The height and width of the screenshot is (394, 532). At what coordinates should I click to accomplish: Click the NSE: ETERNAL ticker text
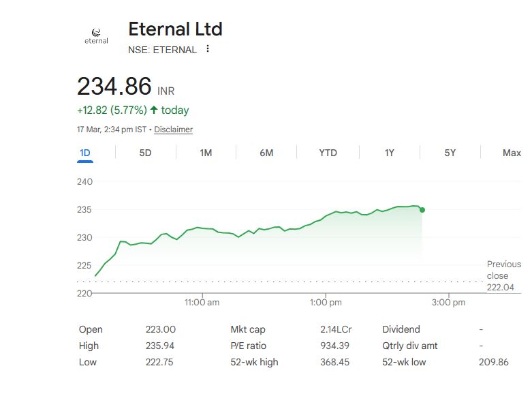click(x=162, y=50)
